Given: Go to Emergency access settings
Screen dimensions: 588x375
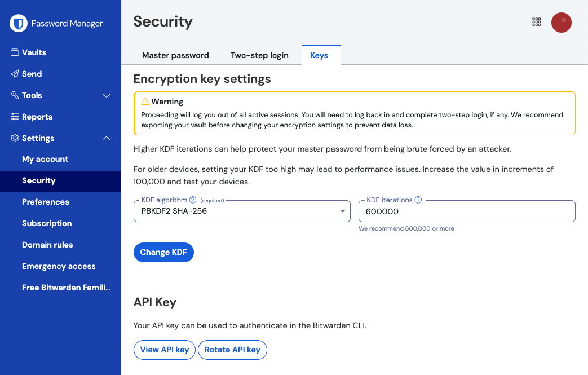Looking at the screenshot, I should [59, 266].
